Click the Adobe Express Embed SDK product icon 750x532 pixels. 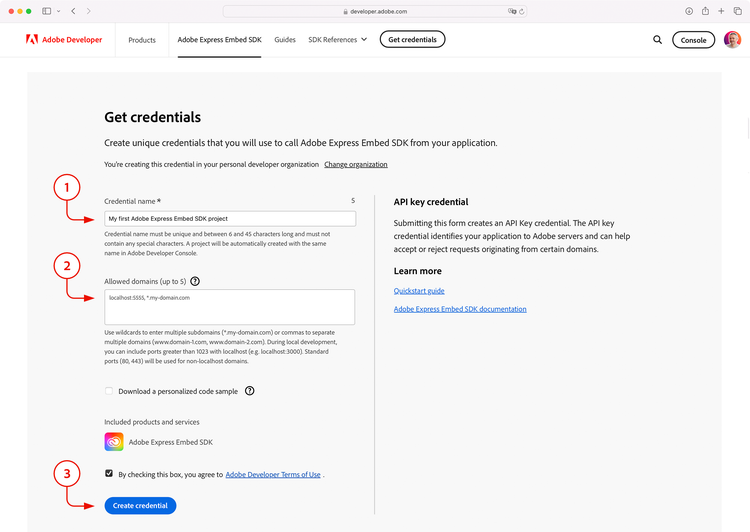point(113,442)
